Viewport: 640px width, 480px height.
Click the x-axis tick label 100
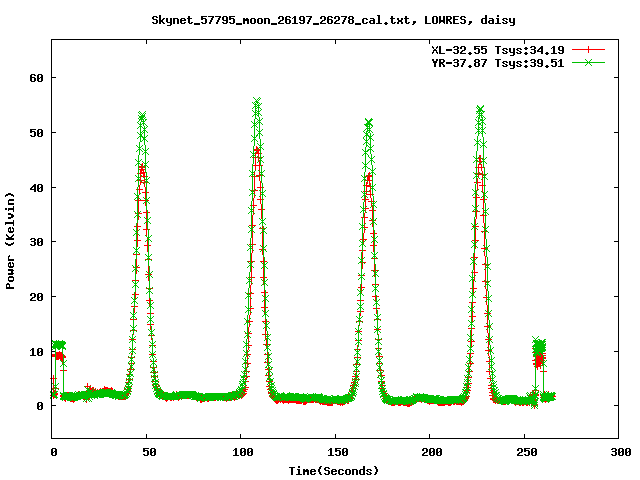tap(240, 452)
